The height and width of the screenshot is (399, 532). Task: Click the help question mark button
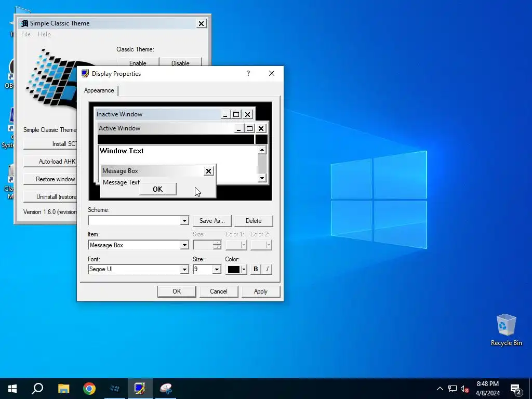pyautogui.click(x=248, y=73)
